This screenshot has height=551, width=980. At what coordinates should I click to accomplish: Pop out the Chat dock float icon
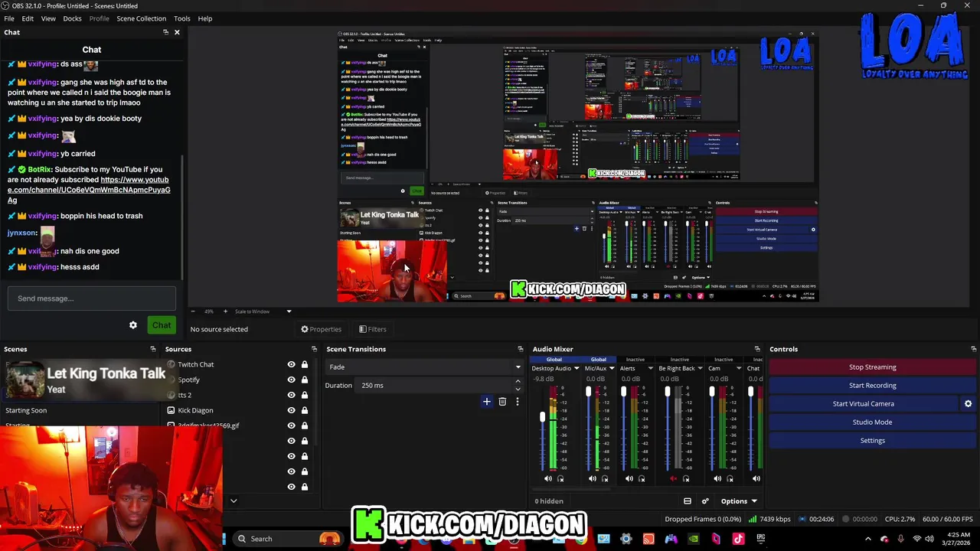[x=165, y=32]
